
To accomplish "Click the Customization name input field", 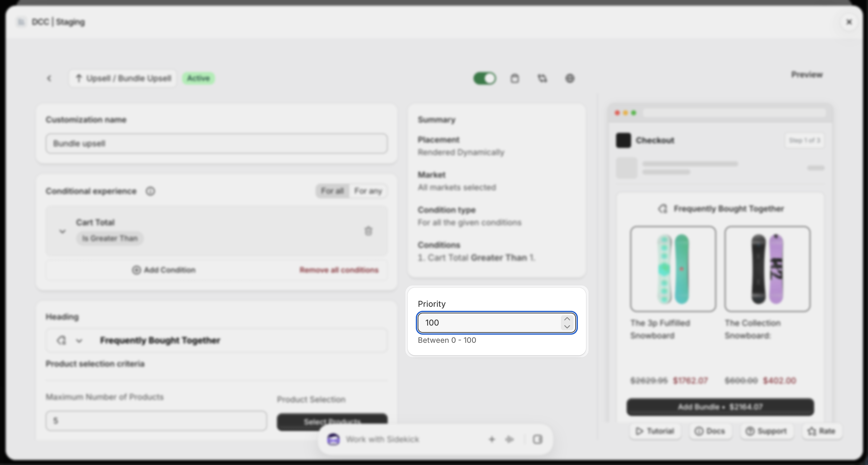I will tap(216, 144).
